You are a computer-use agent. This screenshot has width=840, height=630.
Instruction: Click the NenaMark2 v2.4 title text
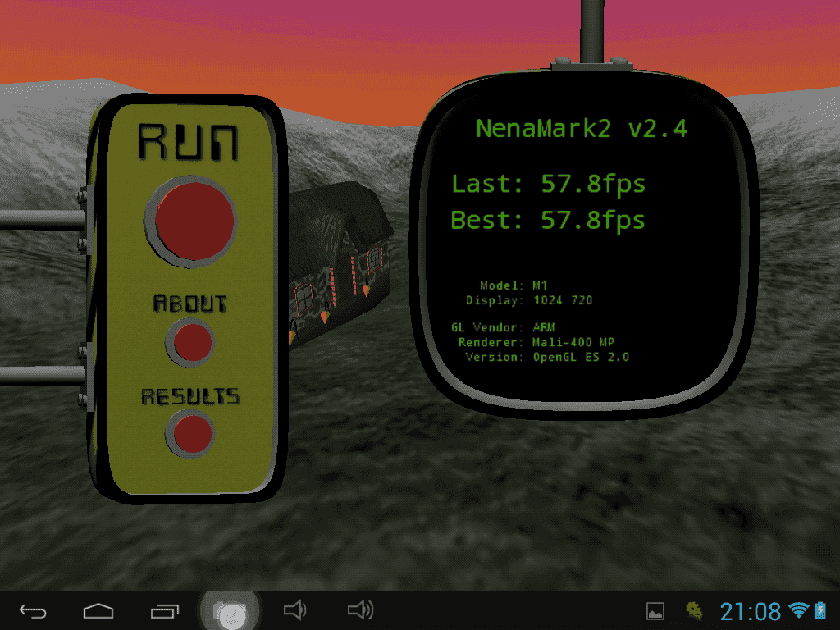[x=582, y=129]
